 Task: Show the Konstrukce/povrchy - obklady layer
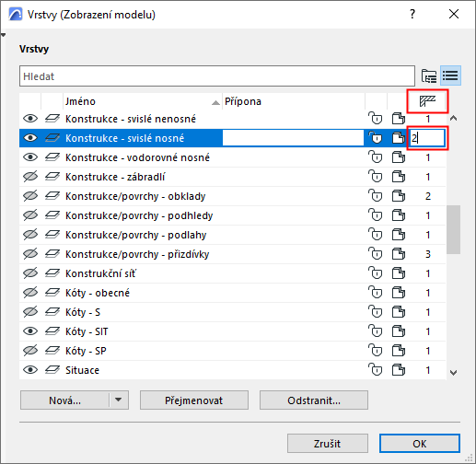tap(30, 196)
